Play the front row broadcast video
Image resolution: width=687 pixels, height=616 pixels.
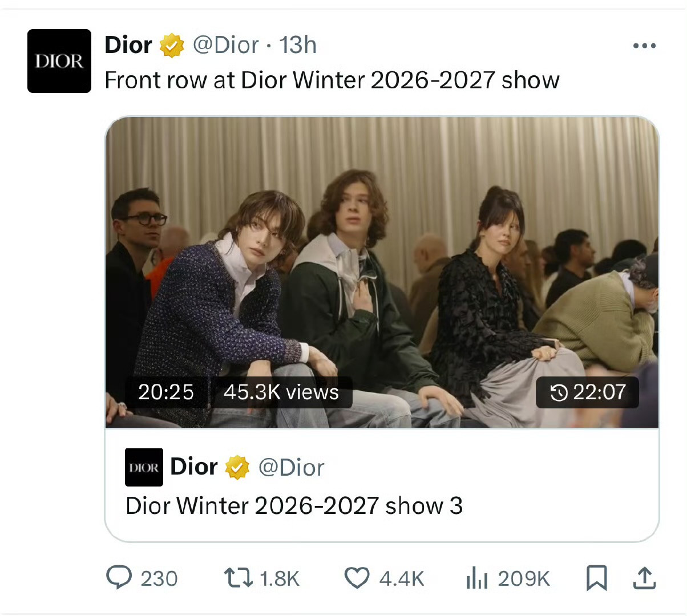382,272
